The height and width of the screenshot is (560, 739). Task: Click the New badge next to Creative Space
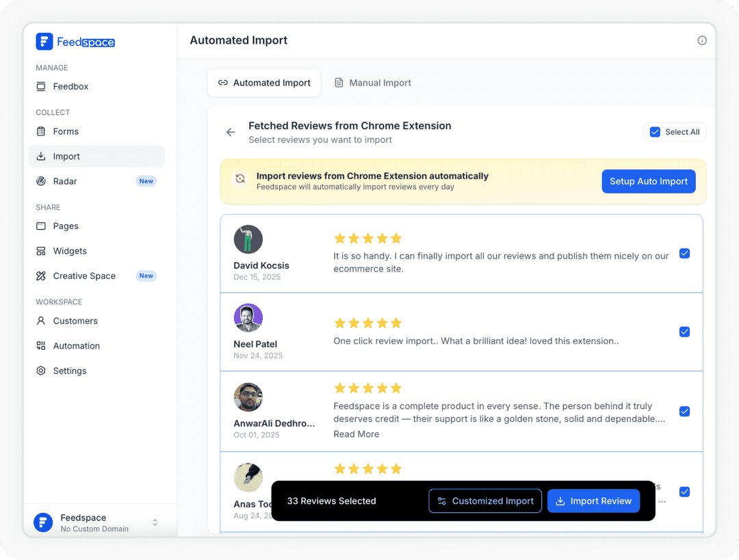146,276
